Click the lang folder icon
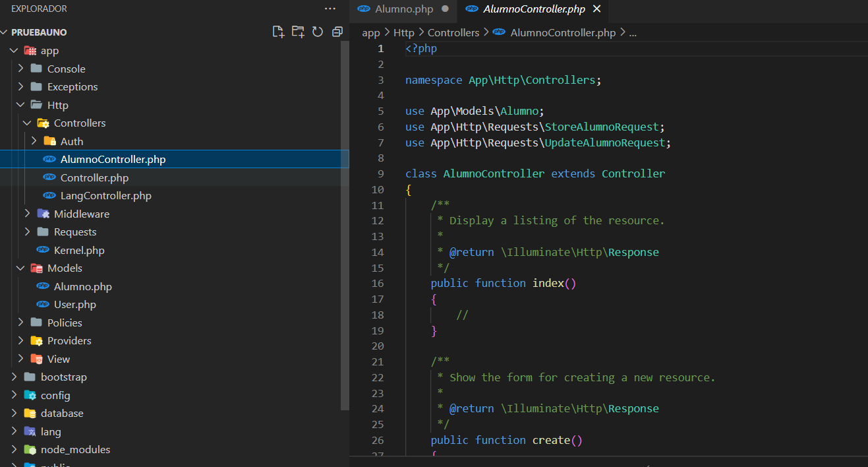Image resolution: width=868 pixels, height=467 pixels. [x=30, y=431]
